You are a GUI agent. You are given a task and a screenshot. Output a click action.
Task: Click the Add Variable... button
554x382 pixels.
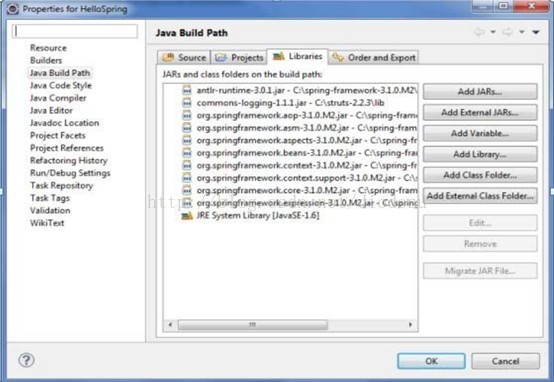pos(480,133)
